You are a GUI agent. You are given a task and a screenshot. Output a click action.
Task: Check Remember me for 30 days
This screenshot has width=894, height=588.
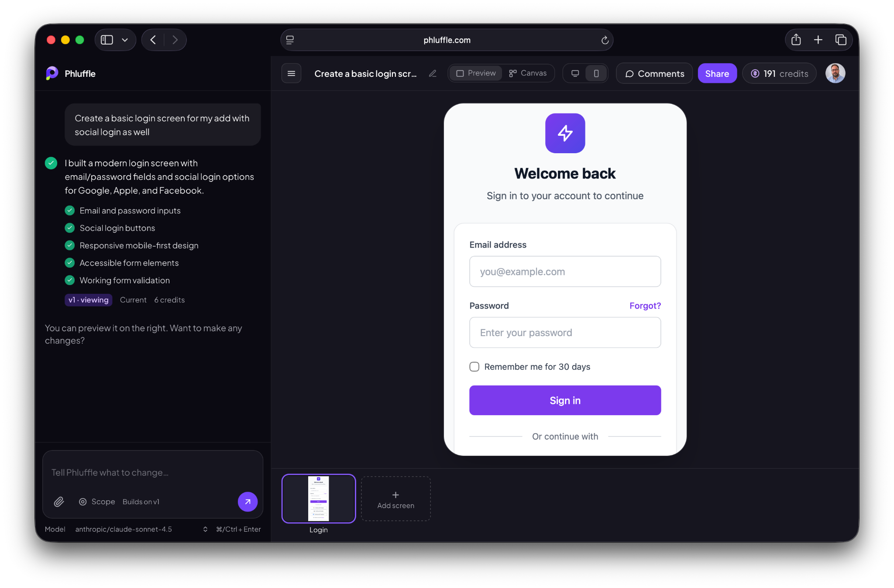(474, 367)
